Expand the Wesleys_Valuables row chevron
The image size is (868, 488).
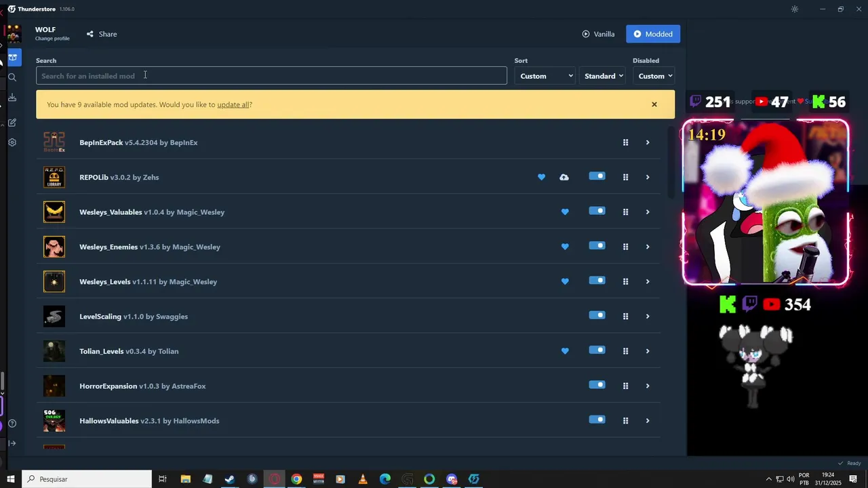coord(648,212)
